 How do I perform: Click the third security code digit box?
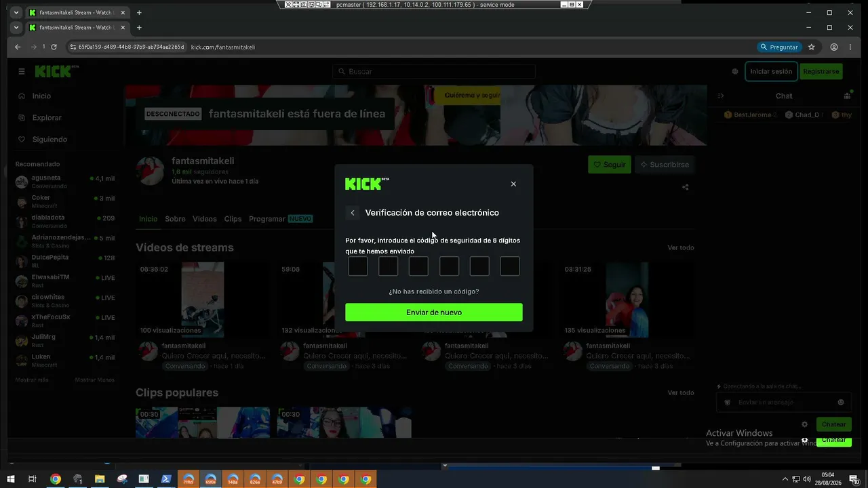pyautogui.click(x=418, y=266)
